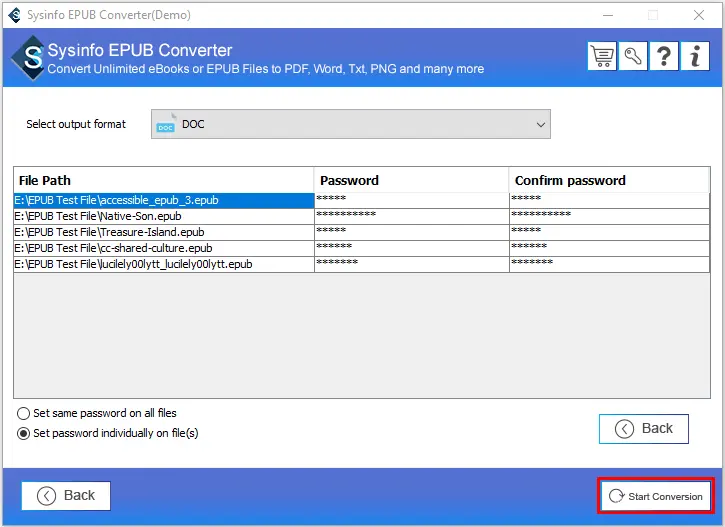The height and width of the screenshot is (527, 725).
Task: Click the File Path column header
Action: pos(163,180)
